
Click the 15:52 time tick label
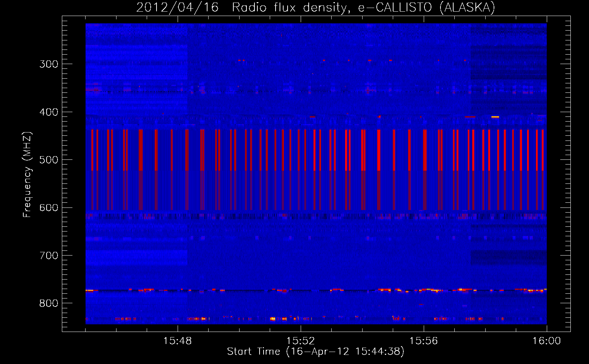point(301,341)
